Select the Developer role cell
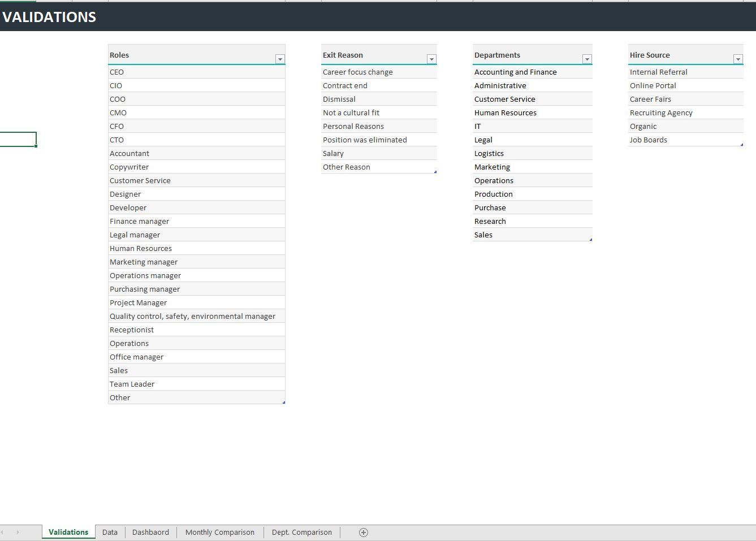This screenshot has width=756, height=541. [197, 207]
